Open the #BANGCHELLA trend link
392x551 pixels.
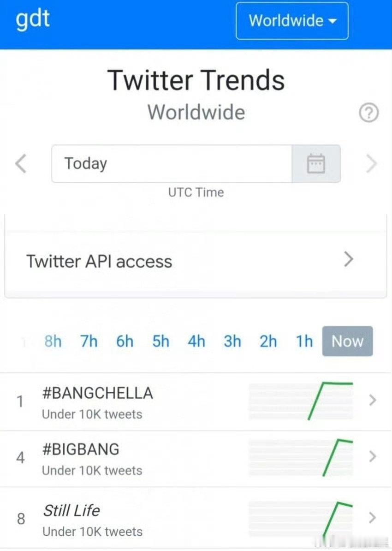[x=98, y=393]
